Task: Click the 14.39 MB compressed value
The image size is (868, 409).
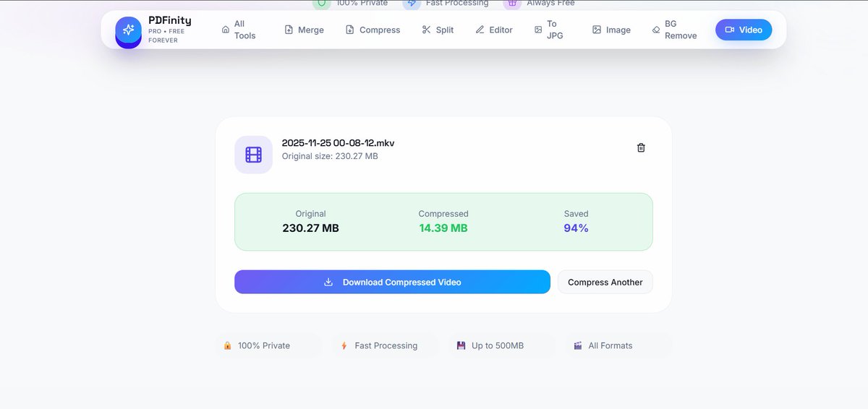Action: 443,228
